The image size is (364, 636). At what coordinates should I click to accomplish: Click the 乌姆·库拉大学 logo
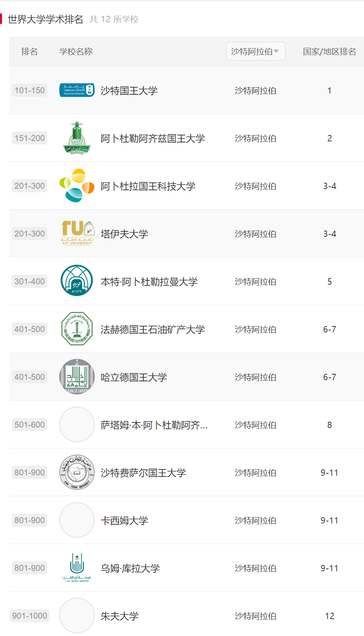(77, 568)
